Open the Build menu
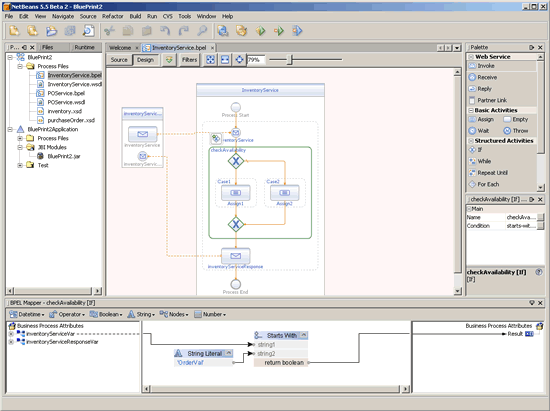The width and height of the screenshot is (550, 411). click(135, 16)
